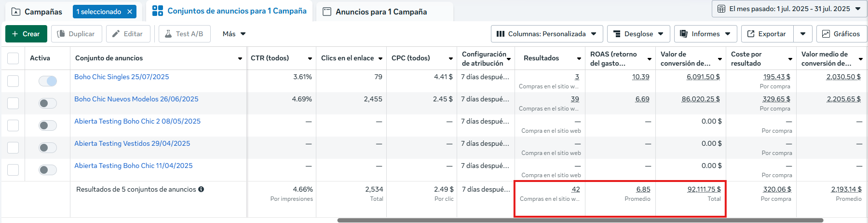Remove the '1 seleccionado' filter with X
This screenshot has width=868, height=223.
point(130,12)
